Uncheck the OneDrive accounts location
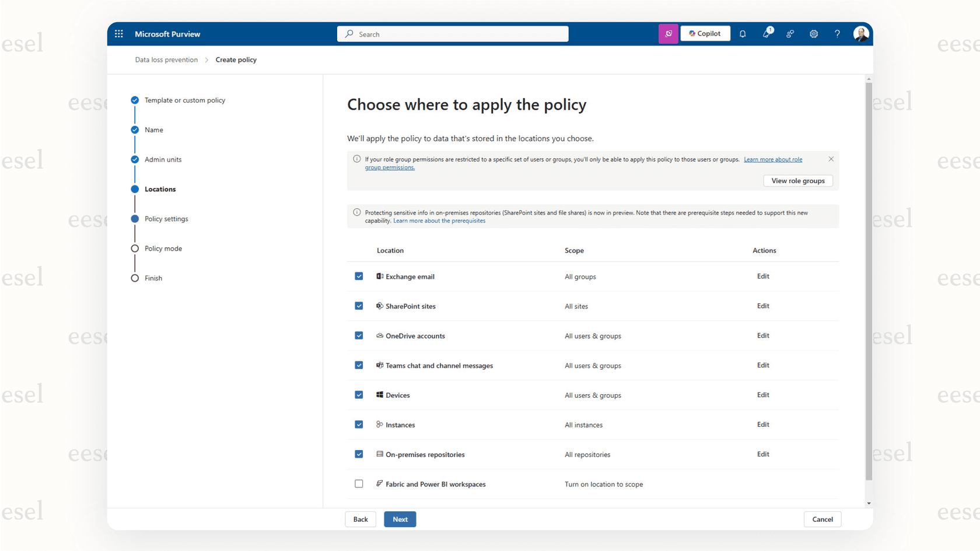The image size is (980, 551). 359,335
